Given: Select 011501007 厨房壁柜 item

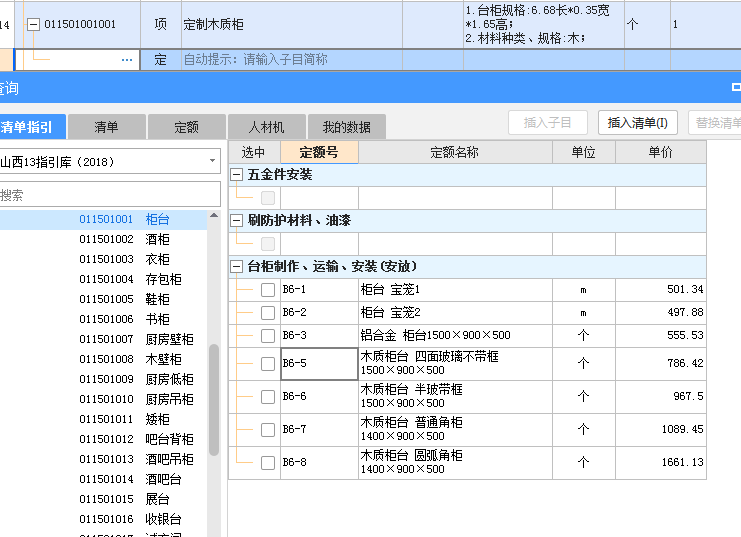Looking at the screenshot, I should 103,339.
